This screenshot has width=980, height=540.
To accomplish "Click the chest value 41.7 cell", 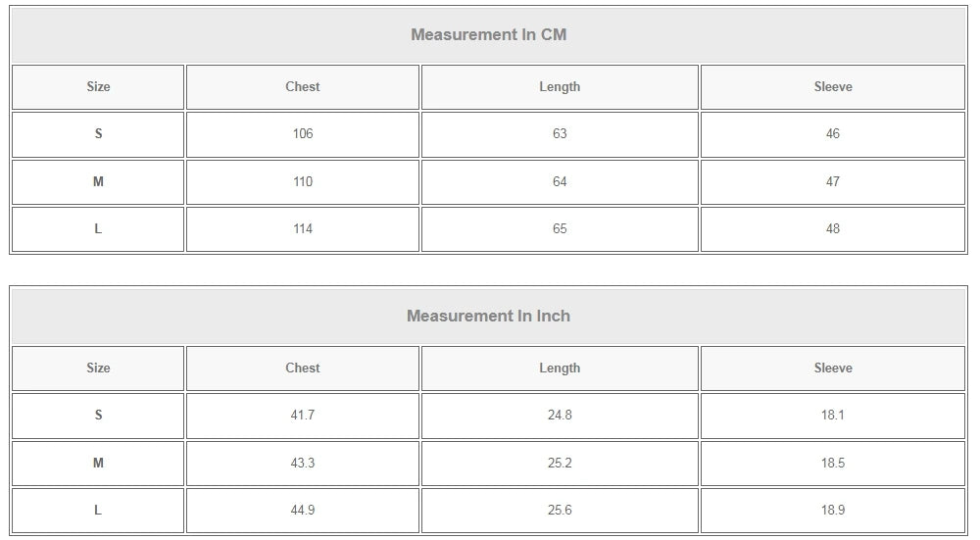I will pyautogui.click(x=303, y=416).
